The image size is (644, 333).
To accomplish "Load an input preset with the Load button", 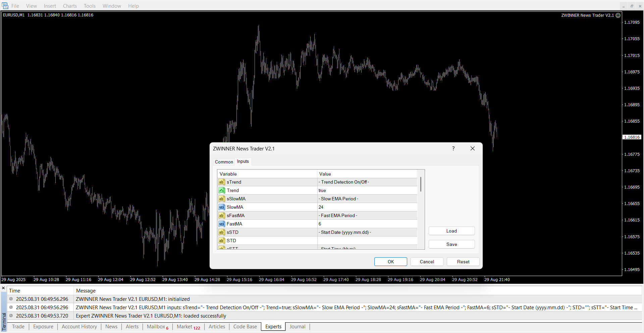I will click(x=451, y=231).
